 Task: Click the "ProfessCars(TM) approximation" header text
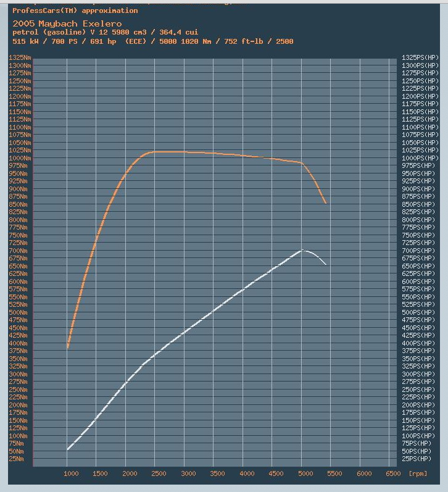(75, 10)
